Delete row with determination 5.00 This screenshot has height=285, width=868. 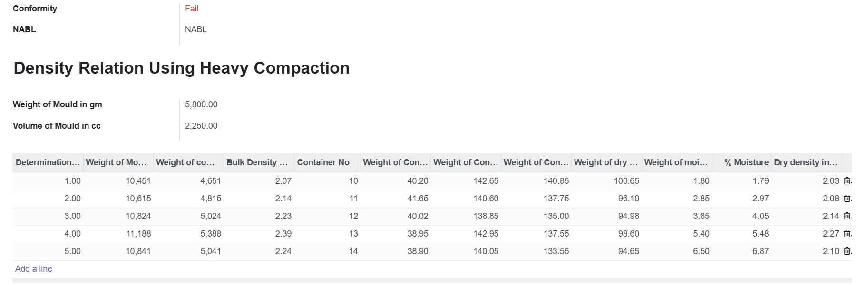click(x=847, y=251)
